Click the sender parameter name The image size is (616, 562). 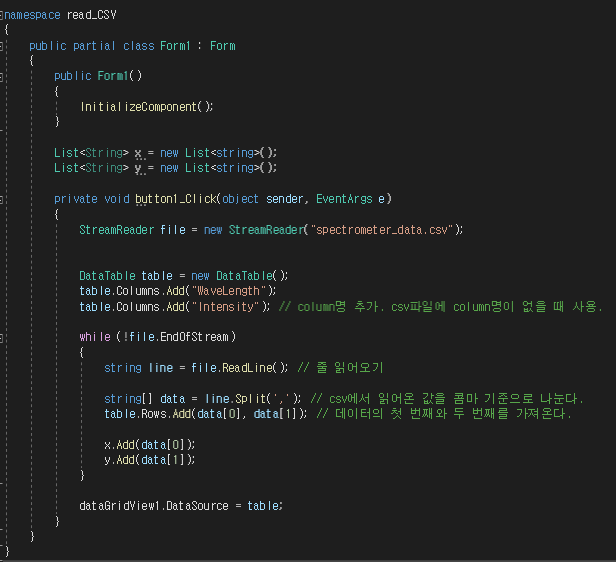[x=284, y=199]
